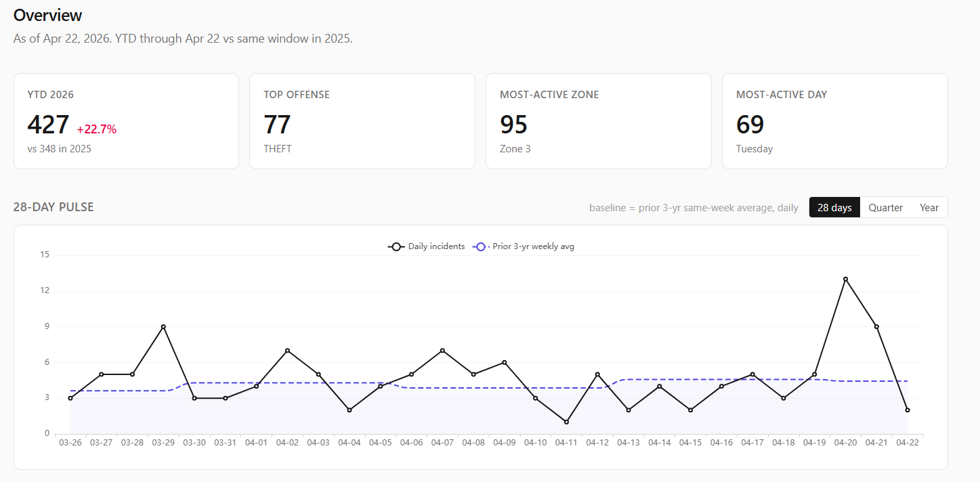This screenshot has width=980, height=482.
Task: Click the 04-09 data point marker
Action: tap(505, 362)
